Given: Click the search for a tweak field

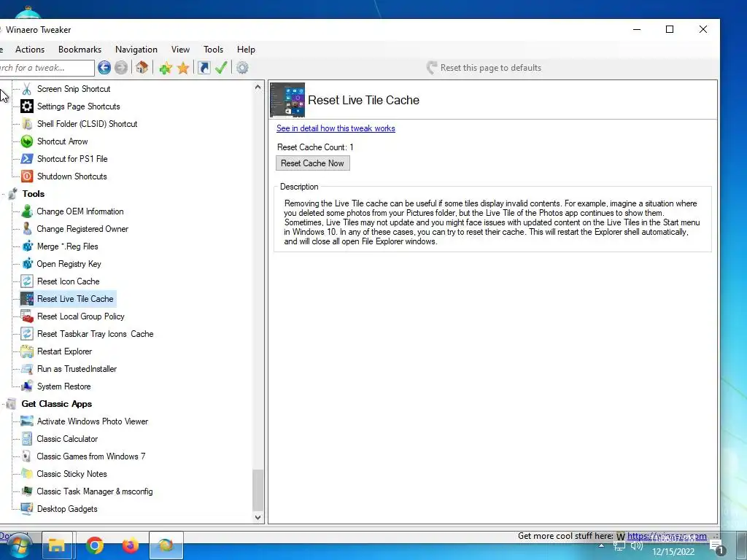Looking at the screenshot, I should 46,68.
